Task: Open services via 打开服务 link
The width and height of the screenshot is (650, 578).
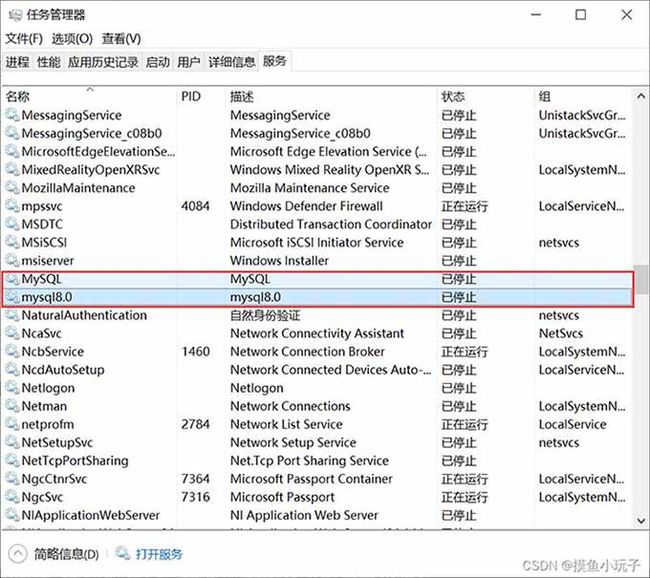Action: pyautogui.click(x=159, y=554)
